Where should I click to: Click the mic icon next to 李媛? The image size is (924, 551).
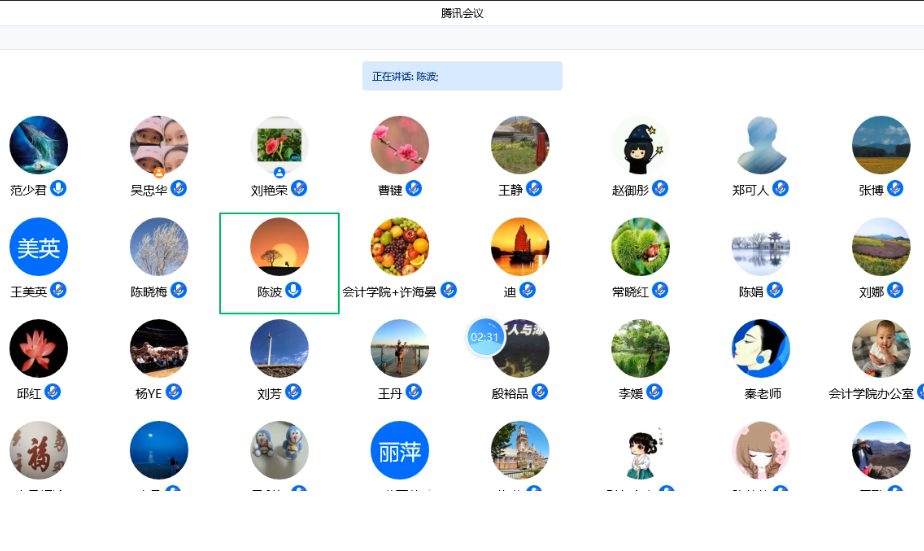[x=655, y=392]
